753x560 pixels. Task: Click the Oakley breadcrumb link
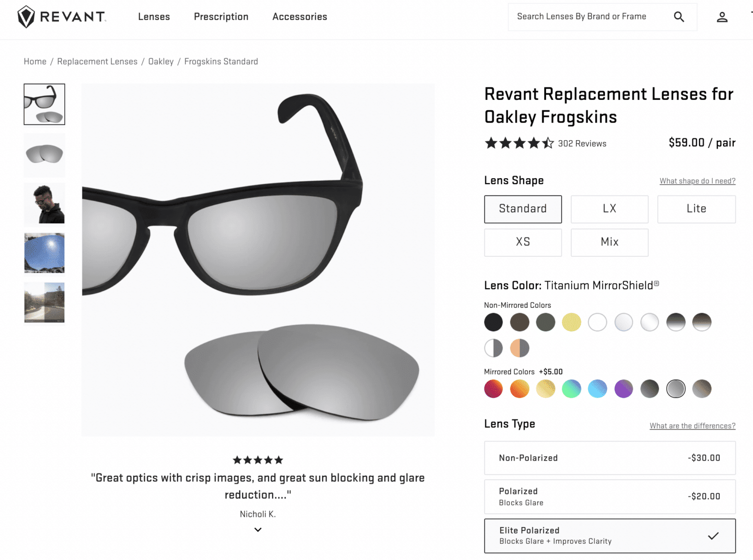(161, 61)
